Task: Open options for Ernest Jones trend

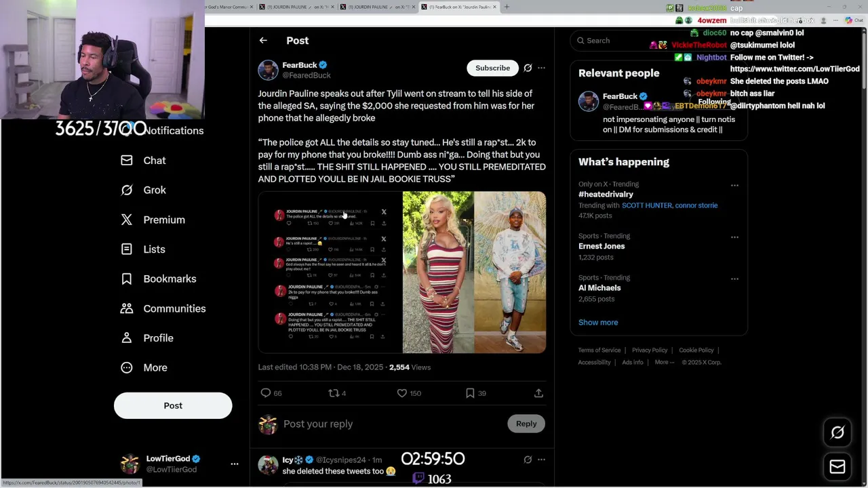Action: [x=734, y=237]
